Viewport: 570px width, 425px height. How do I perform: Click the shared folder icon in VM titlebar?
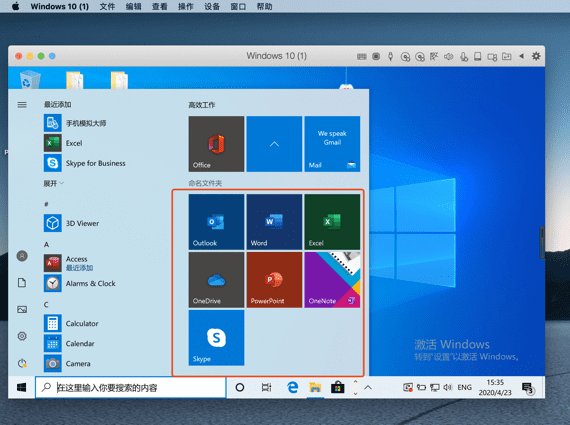(507, 56)
